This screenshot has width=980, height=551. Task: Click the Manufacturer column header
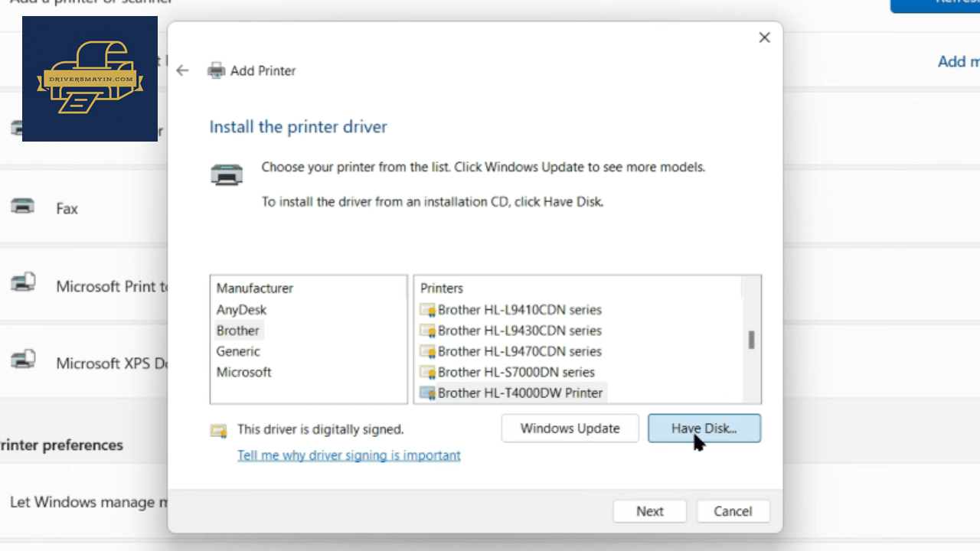point(255,289)
